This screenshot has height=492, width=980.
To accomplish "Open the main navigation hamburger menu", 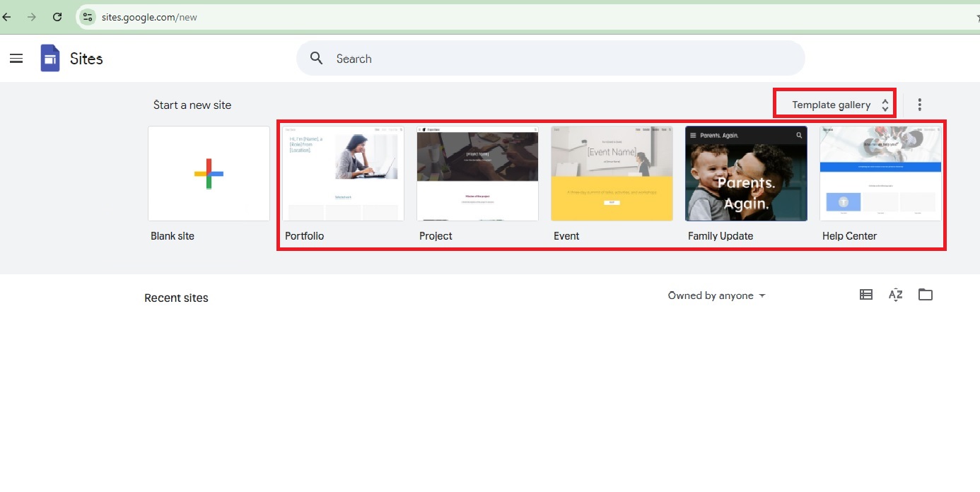I will (16, 58).
